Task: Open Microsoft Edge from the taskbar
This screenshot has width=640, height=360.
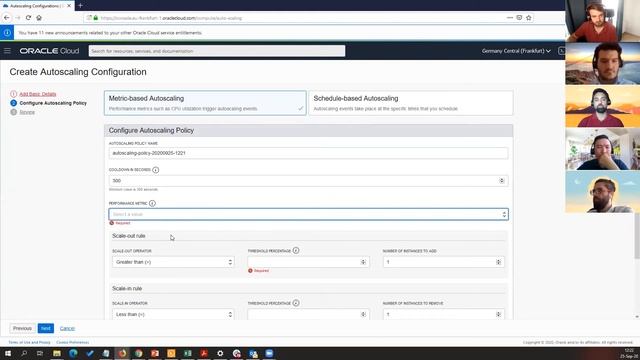Action: point(73,353)
